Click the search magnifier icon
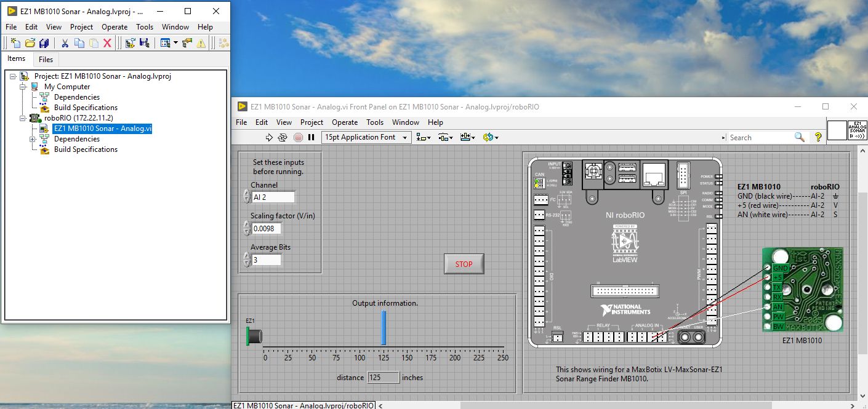The width and height of the screenshot is (868, 409). (799, 137)
